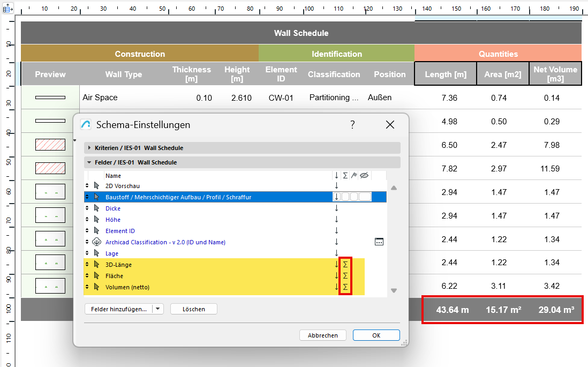Click the Archicad logo in Schema-Einstellungen title
This screenshot has width=588, height=367.
(x=86, y=125)
